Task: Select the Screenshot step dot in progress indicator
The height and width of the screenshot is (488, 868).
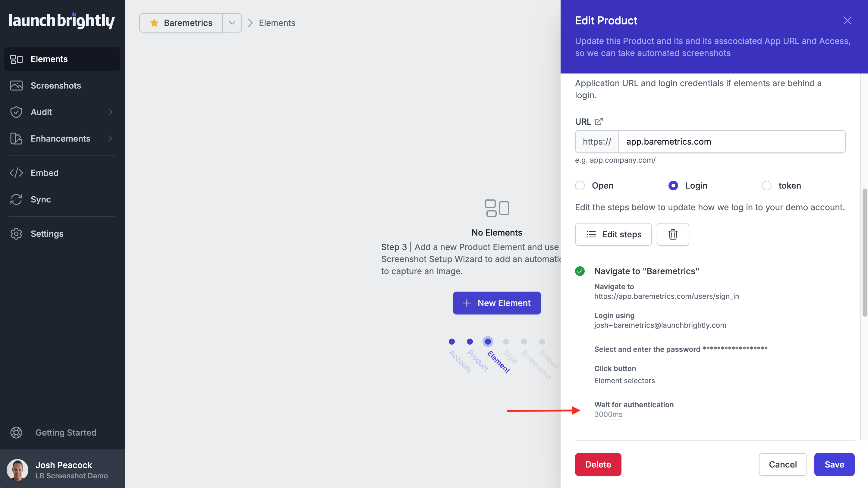Action: (x=524, y=342)
